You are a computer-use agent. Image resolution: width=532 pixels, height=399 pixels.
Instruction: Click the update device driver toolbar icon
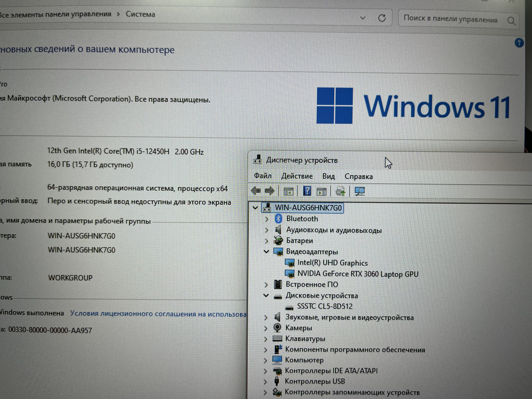click(x=340, y=192)
